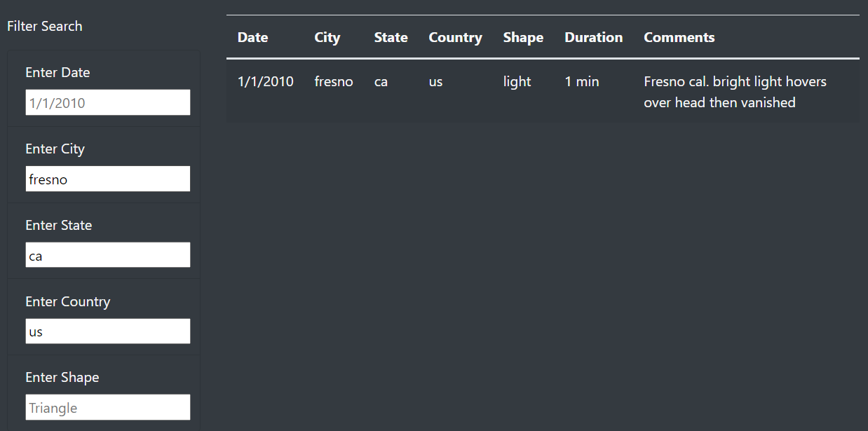Screen dimensions: 868x431
Task: Click the Comments column header
Action: pyautogui.click(x=679, y=37)
